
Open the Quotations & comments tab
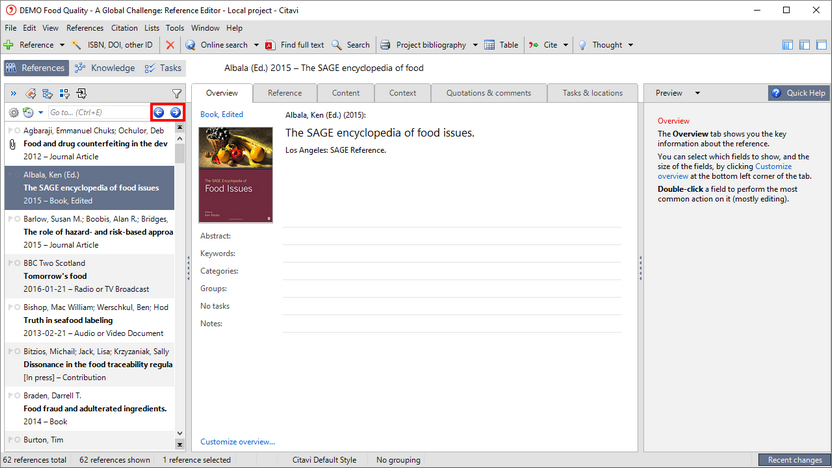click(x=489, y=93)
